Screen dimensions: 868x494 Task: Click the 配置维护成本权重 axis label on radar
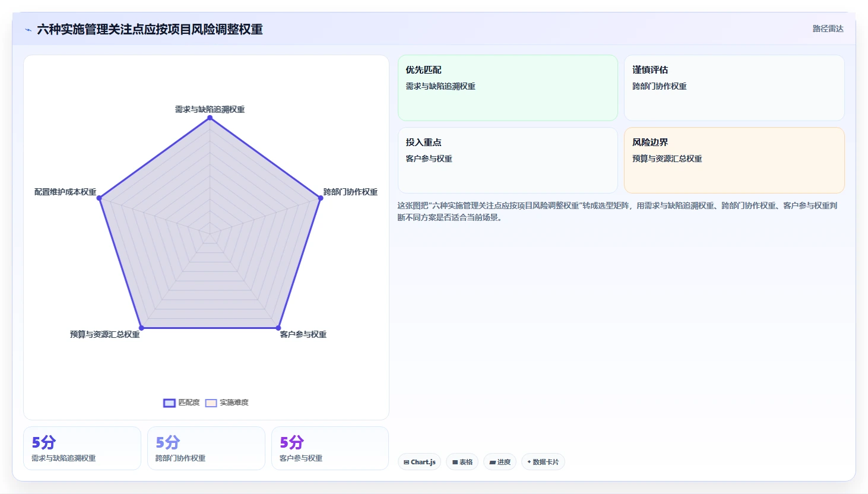[65, 192]
